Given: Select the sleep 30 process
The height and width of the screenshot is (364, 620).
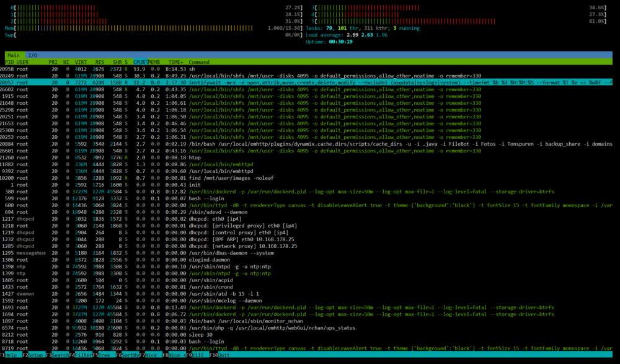Looking at the screenshot, I should (x=306, y=335).
